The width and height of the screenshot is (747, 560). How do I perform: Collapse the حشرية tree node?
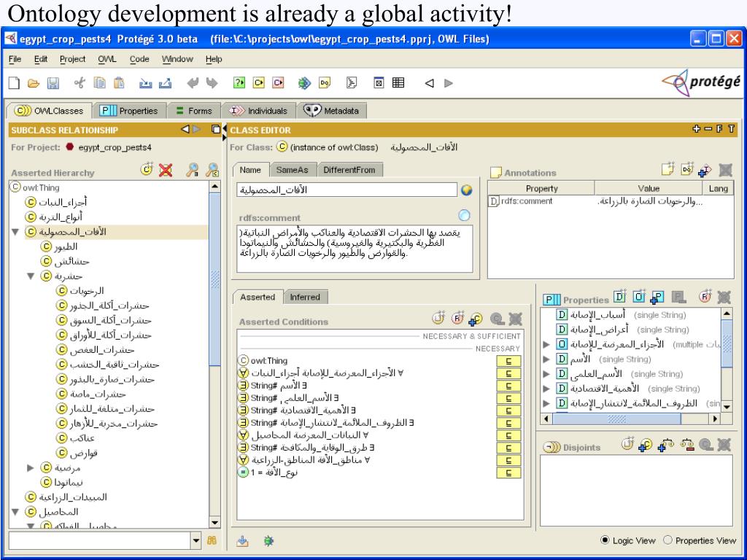tap(31, 276)
